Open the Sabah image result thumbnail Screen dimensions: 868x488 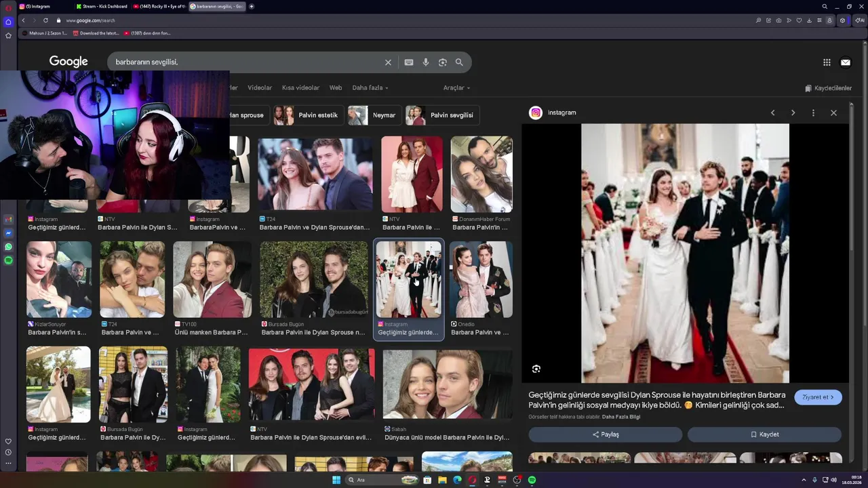pos(448,383)
